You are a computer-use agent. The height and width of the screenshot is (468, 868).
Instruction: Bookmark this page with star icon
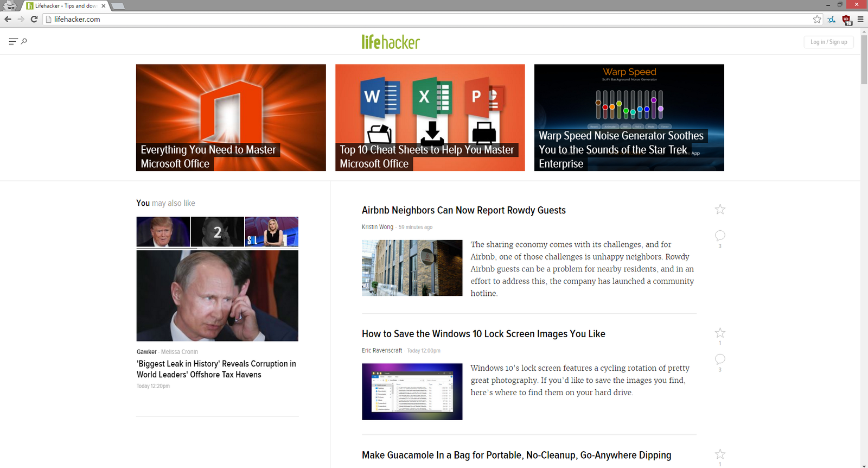817,19
